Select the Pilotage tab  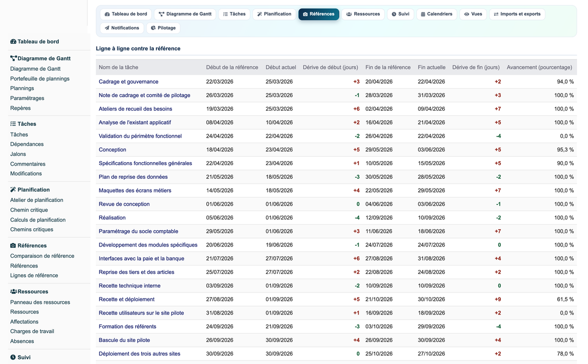[163, 28]
